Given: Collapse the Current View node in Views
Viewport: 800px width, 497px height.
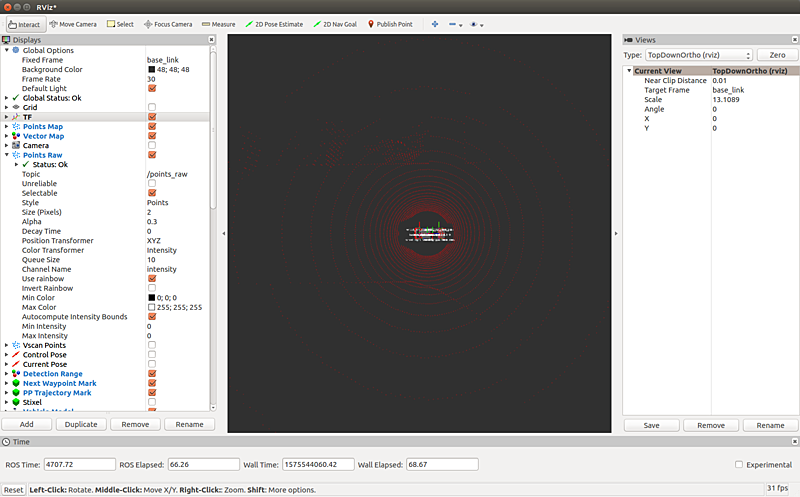Looking at the screenshot, I should click(629, 71).
